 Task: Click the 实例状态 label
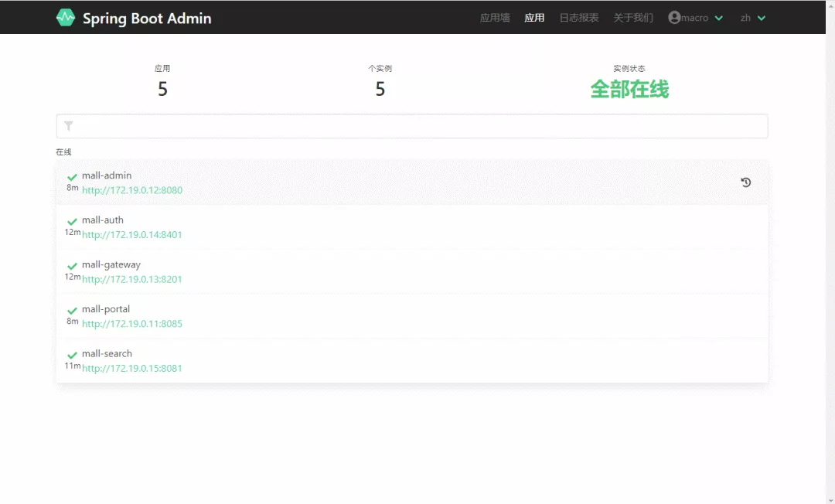coord(629,69)
